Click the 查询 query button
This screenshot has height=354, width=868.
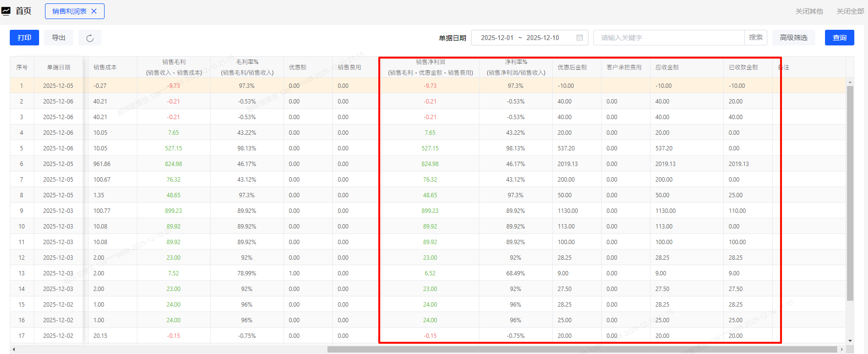click(x=839, y=38)
